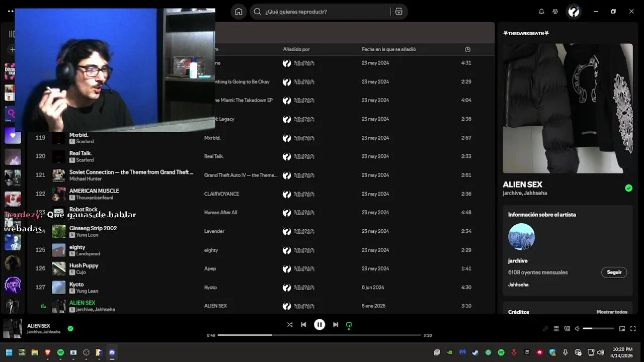Viewport: 644px width, 362px height.
Task: Toggle repeat mode
Action: point(349,325)
